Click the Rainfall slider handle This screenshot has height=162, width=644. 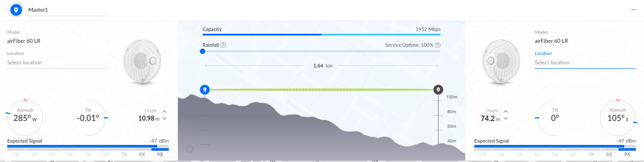203,51
